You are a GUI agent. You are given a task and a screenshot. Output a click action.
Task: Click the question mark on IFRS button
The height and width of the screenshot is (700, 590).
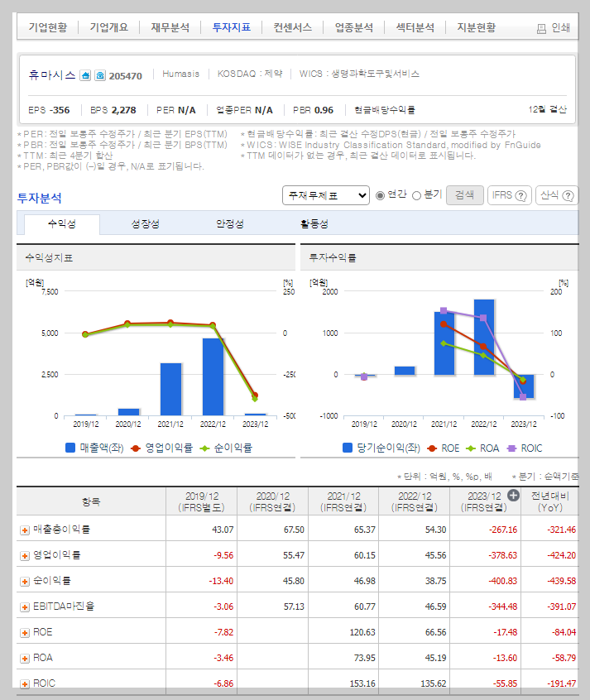pyautogui.click(x=520, y=195)
